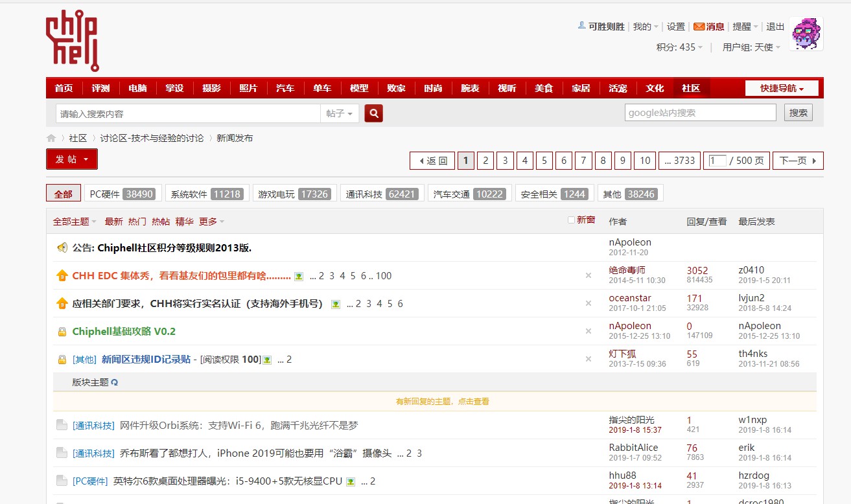Viewport: 851px width, 504px height.
Task: Go to page 5 in pagination
Action: click(x=544, y=161)
